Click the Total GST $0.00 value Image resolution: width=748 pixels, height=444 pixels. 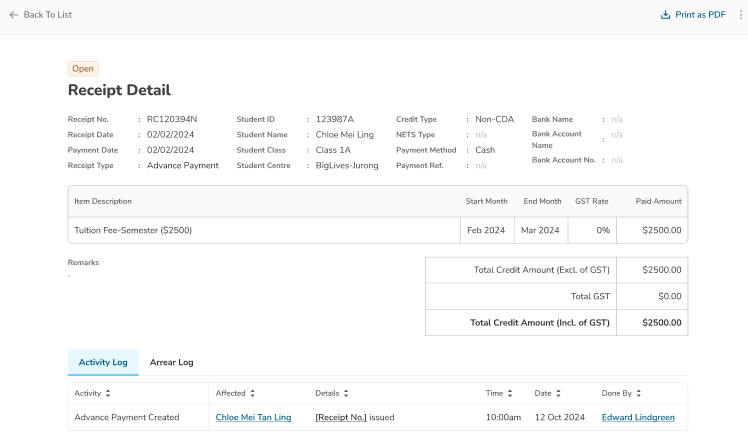(x=669, y=296)
